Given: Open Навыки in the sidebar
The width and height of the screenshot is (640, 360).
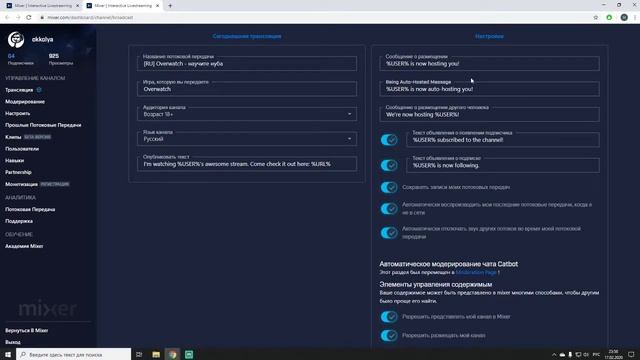Looking at the screenshot, I should [x=14, y=161].
